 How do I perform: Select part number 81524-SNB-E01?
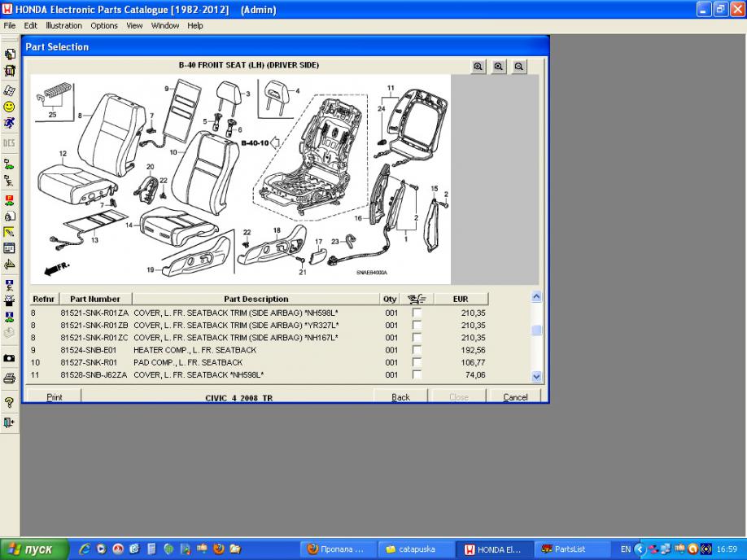pos(89,350)
